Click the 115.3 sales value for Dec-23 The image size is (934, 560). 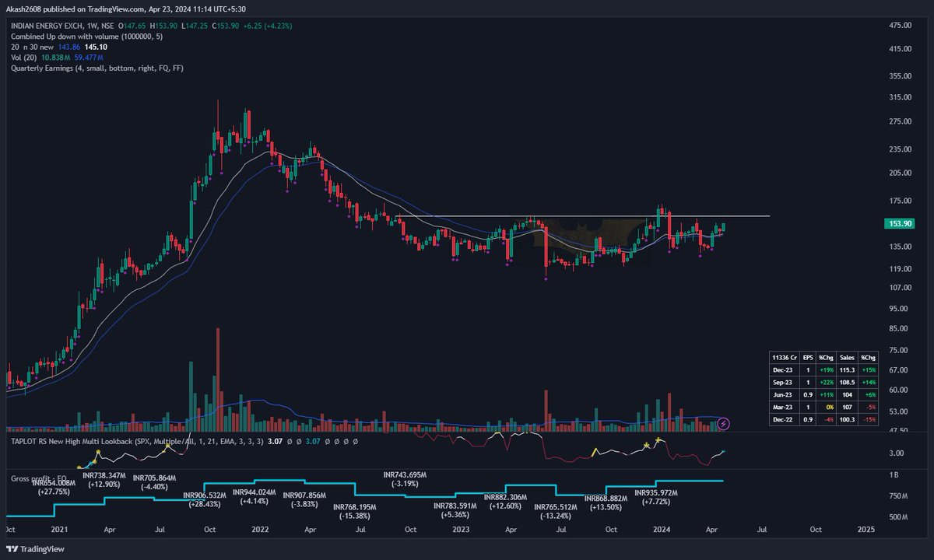pyautogui.click(x=847, y=369)
